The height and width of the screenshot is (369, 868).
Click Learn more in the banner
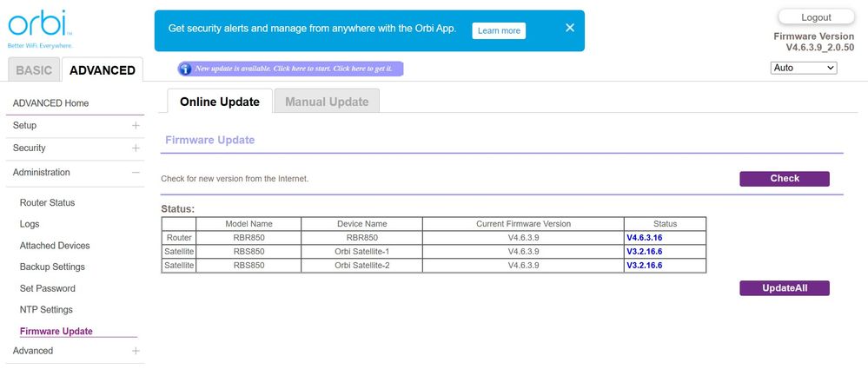point(499,30)
